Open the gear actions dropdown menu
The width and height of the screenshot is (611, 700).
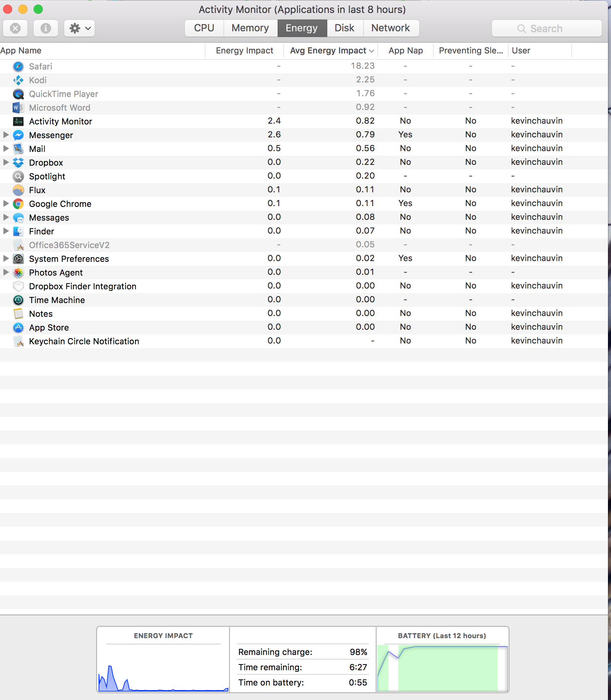point(79,28)
